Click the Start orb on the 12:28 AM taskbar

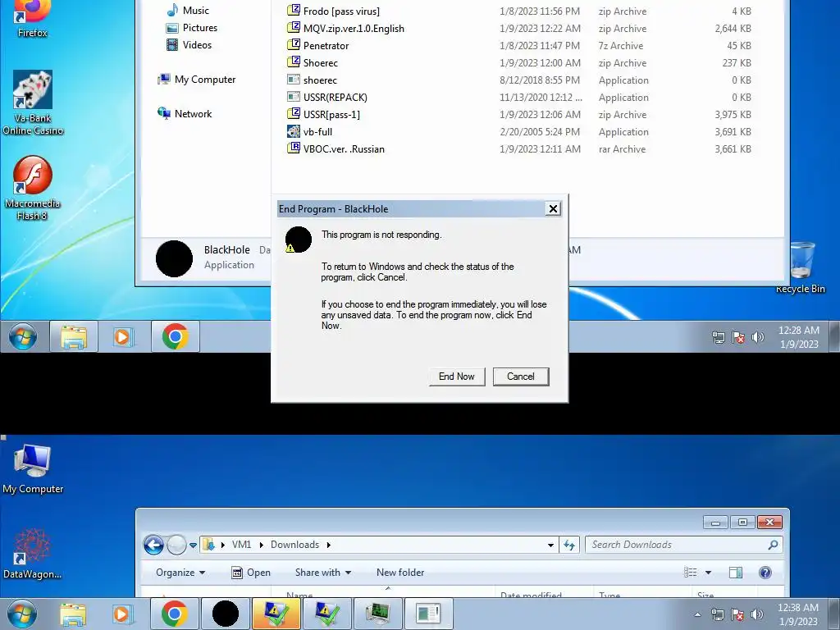click(x=23, y=337)
